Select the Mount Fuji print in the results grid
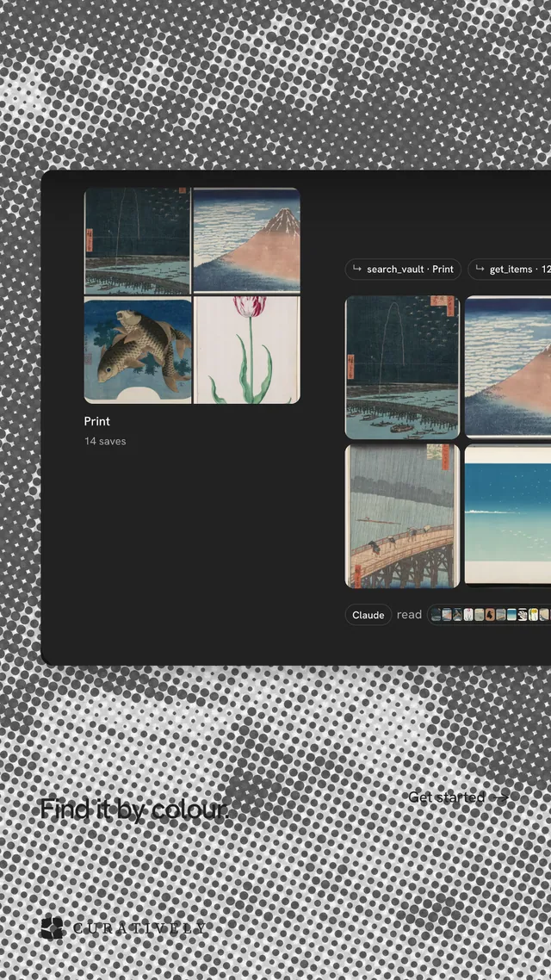Screen dimensions: 551x980 (508, 366)
